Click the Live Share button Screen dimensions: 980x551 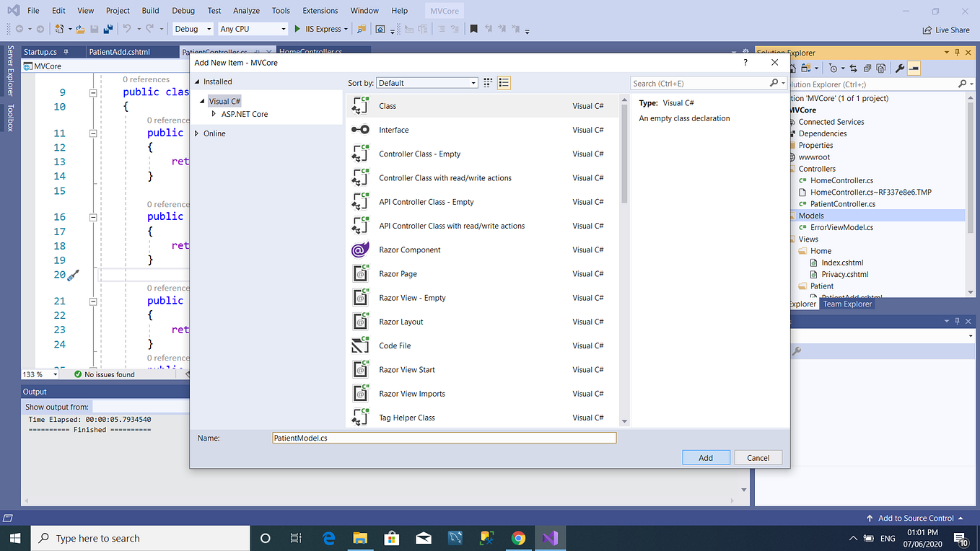[x=945, y=29]
